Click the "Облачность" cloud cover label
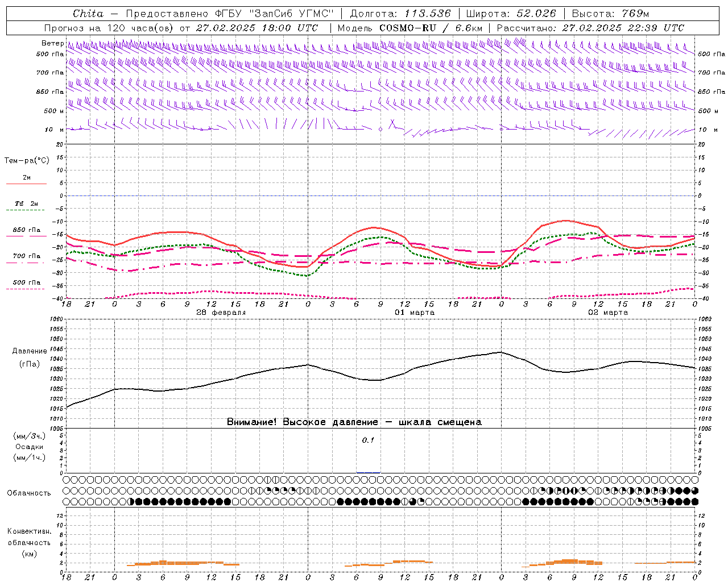The height and width of the screenshot is (582, 728). [28, 493]
